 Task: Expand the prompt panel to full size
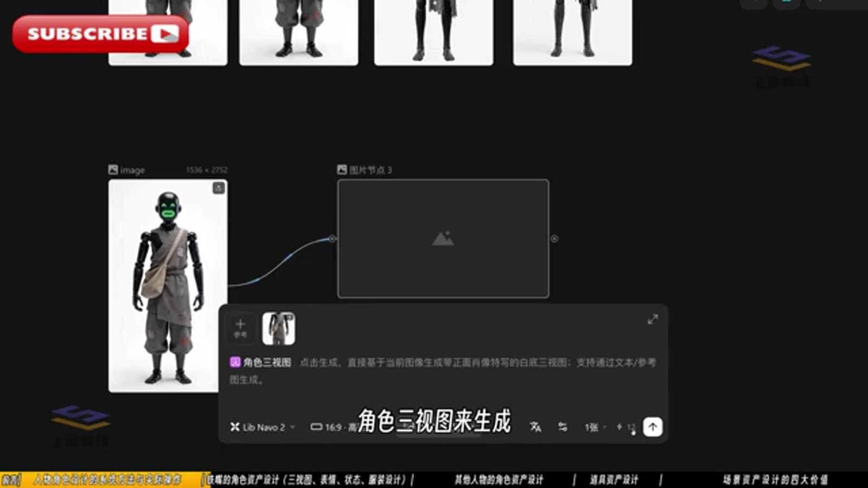coord(653,319)
